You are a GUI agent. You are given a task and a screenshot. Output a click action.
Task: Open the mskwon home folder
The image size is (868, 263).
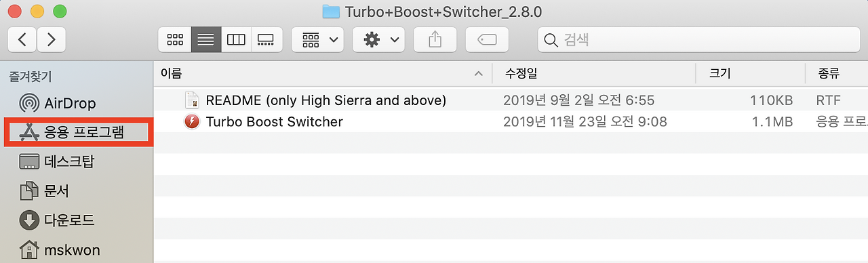[x=72, y=249]
